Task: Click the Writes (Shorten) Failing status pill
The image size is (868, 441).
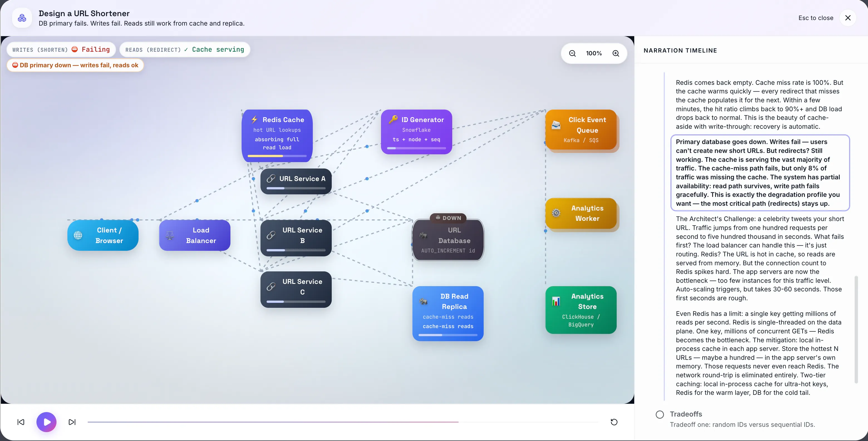Action: tap(61, 49)
